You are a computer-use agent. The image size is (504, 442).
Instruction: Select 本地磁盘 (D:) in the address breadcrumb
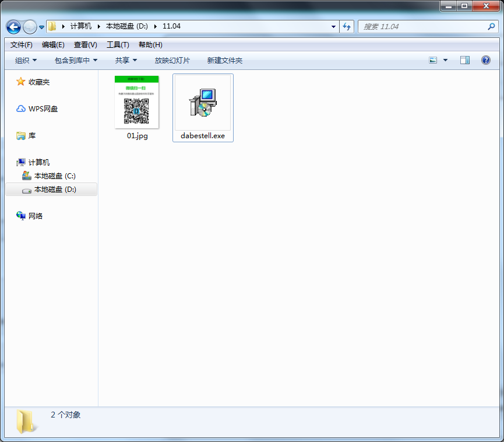pyautogui.click(x=126, y=26)
